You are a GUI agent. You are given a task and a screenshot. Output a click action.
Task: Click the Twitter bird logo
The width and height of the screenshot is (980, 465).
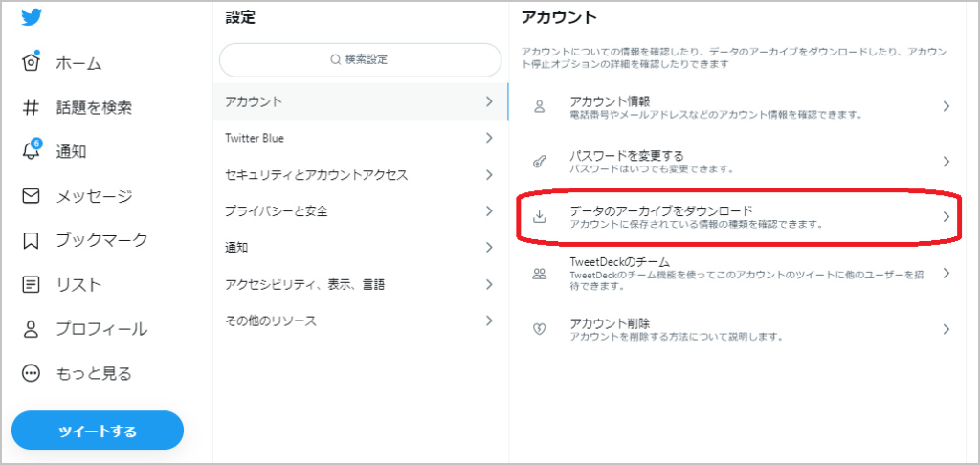[x=32, y=17]
